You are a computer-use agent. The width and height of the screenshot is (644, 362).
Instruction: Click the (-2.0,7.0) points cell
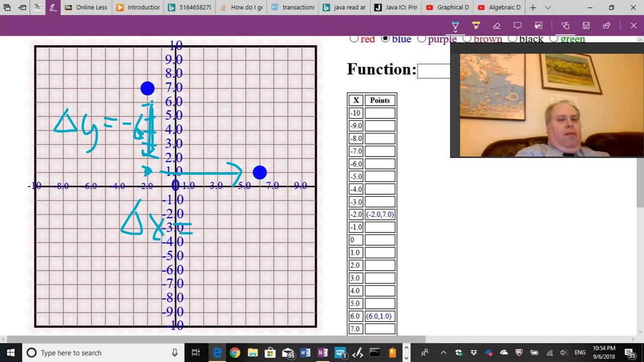[380, 215]
